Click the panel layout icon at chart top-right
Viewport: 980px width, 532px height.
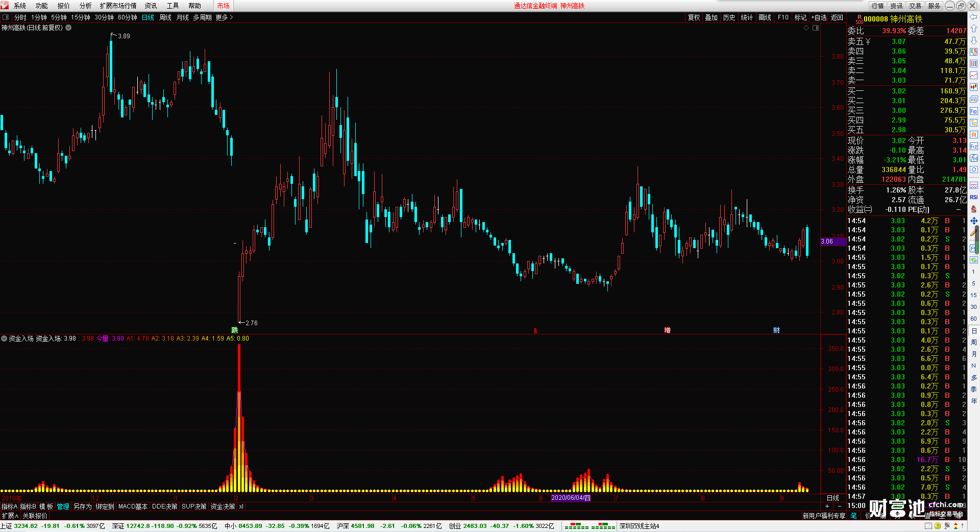coord(816,28)
